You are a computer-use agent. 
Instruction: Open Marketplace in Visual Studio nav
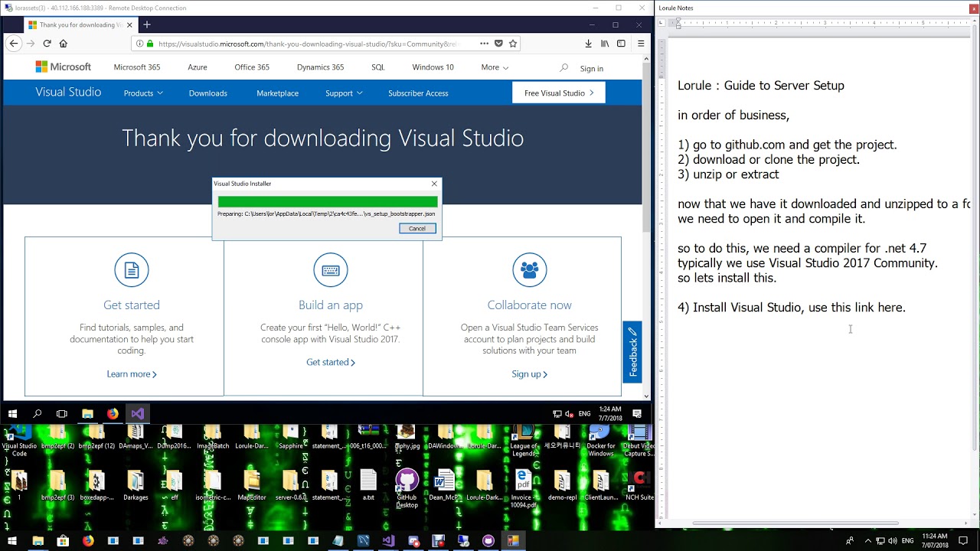click(277, 93)
